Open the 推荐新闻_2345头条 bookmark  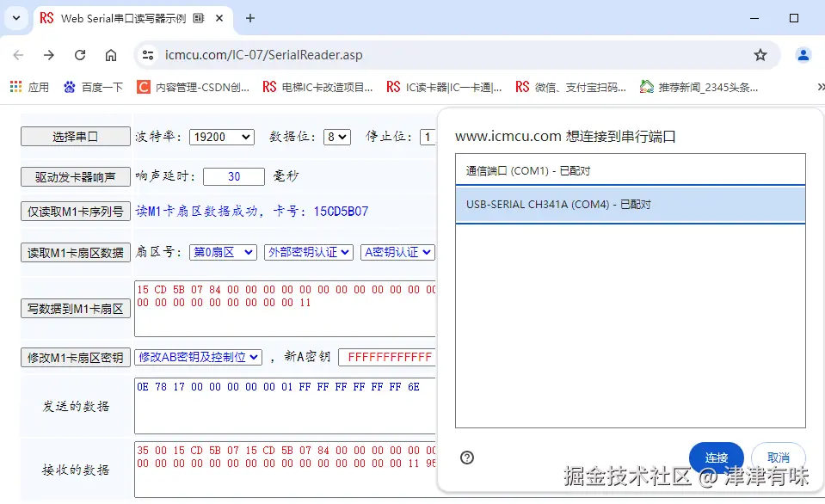click(x=699, y=88)
